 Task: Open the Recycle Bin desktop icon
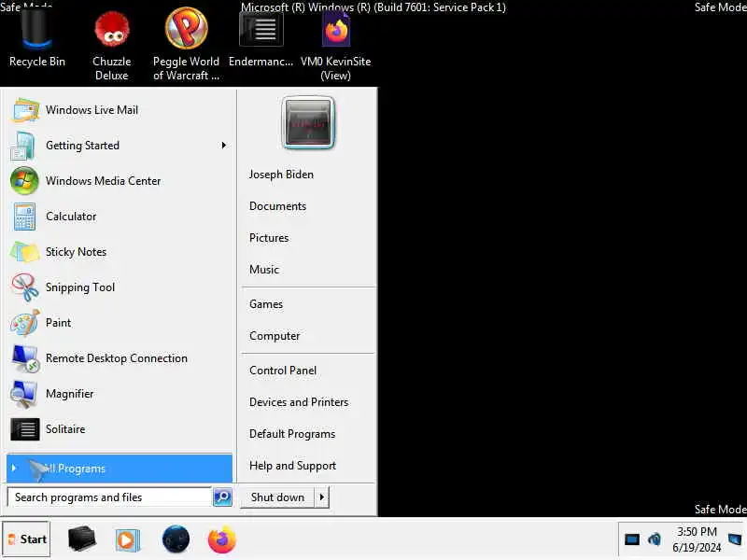coord(36,40)
